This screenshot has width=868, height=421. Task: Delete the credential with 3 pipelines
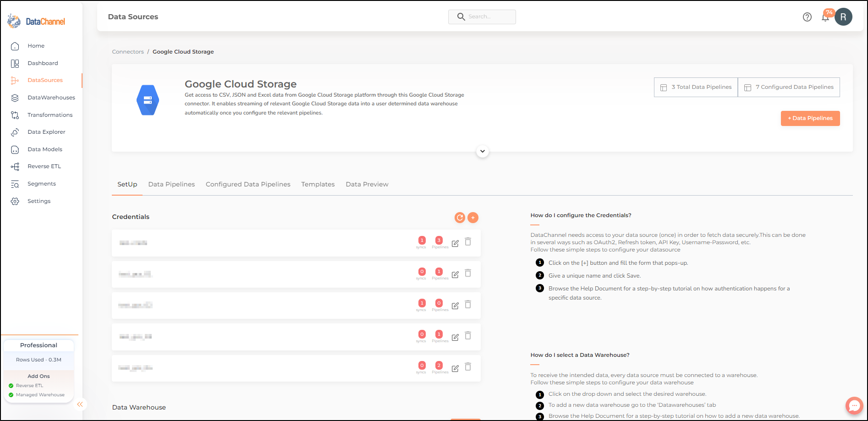(468, 242)
